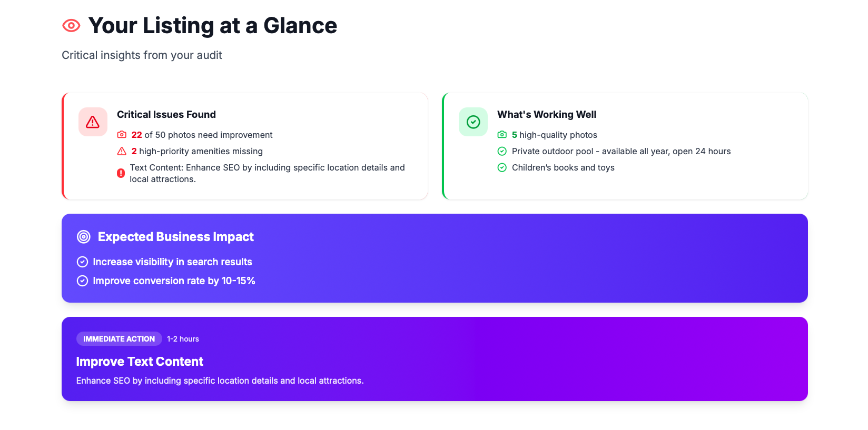Click the What's Working Well heading
The width and height of the screenshot is (868, 430).
tap(547, 114)
